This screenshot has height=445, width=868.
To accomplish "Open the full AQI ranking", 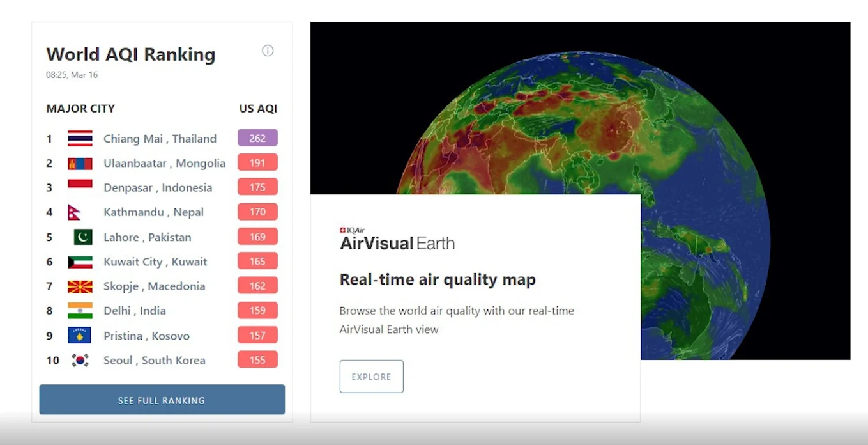I will 162,400.
